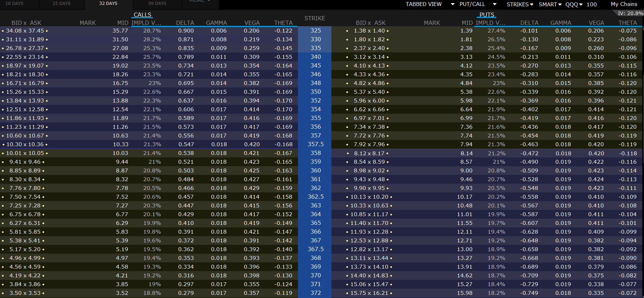
Task: Select the 39 DAYS expiration tab
Action: [x=157, y=3]
